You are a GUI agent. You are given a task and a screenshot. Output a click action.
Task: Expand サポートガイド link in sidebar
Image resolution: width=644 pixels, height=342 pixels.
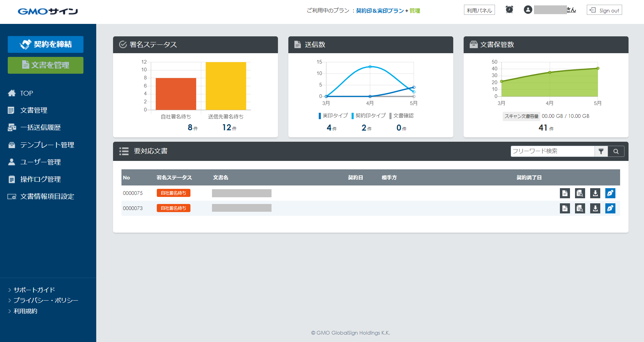(34, 290)
